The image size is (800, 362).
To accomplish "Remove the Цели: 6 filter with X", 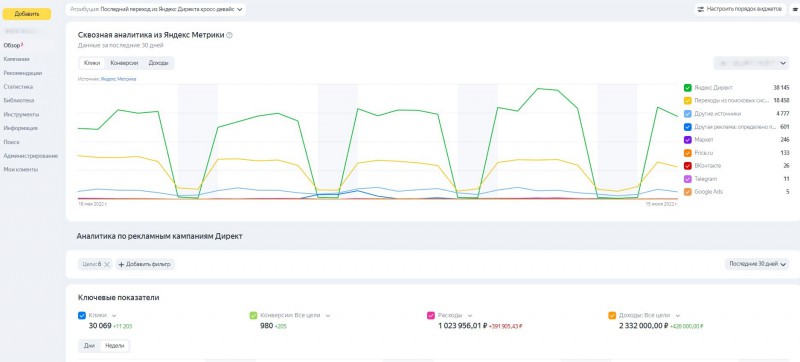I will click(x=107, y=264).
